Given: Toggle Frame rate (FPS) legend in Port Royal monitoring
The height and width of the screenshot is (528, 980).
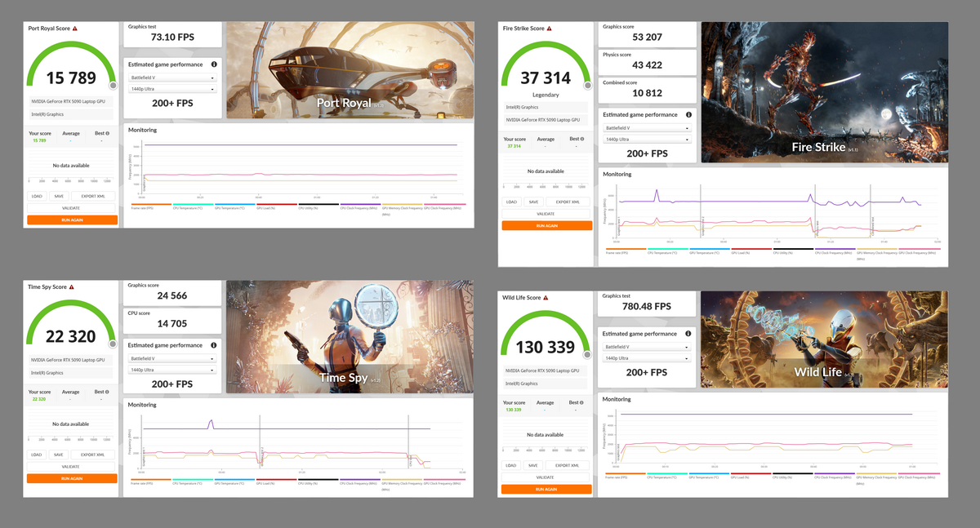Looking at the screenshot, I should (x=151, y=207).
